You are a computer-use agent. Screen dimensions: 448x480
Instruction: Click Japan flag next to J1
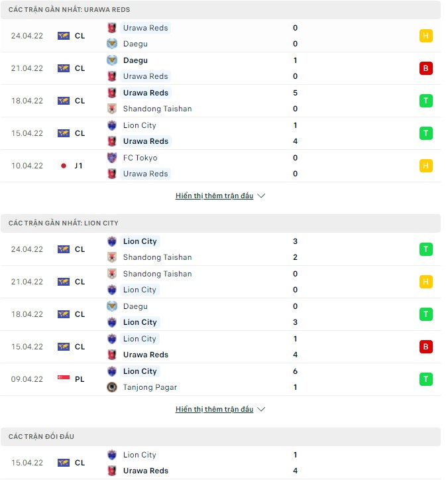[64, 166]
